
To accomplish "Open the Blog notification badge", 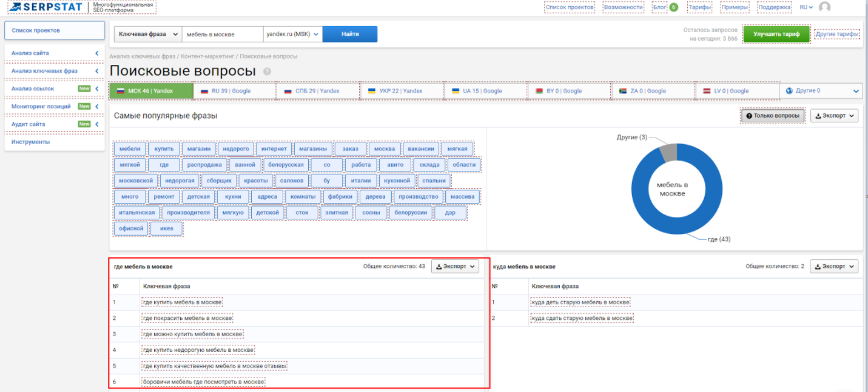I will click(673, 7).
